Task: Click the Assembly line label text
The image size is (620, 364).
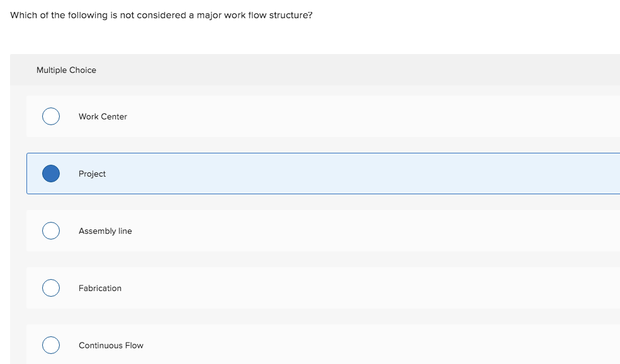Action: [x=105, y=231]
